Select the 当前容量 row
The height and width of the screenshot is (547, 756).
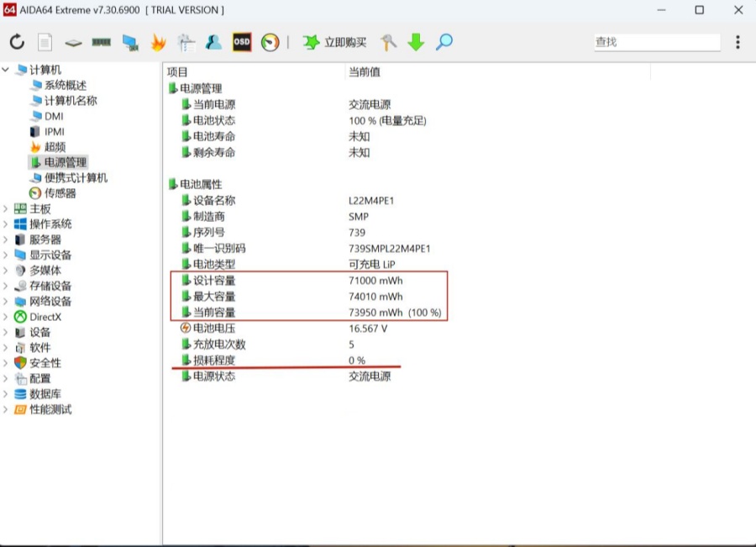click(311, 313)
